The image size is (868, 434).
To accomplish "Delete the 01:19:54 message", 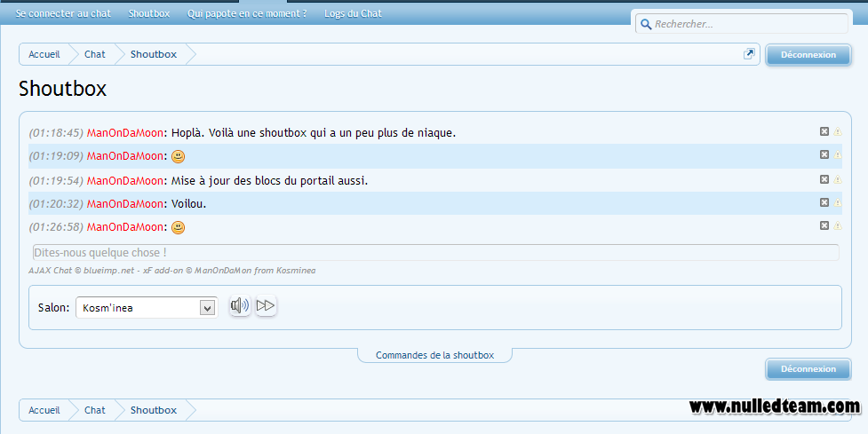I will [x=824, y=179].
